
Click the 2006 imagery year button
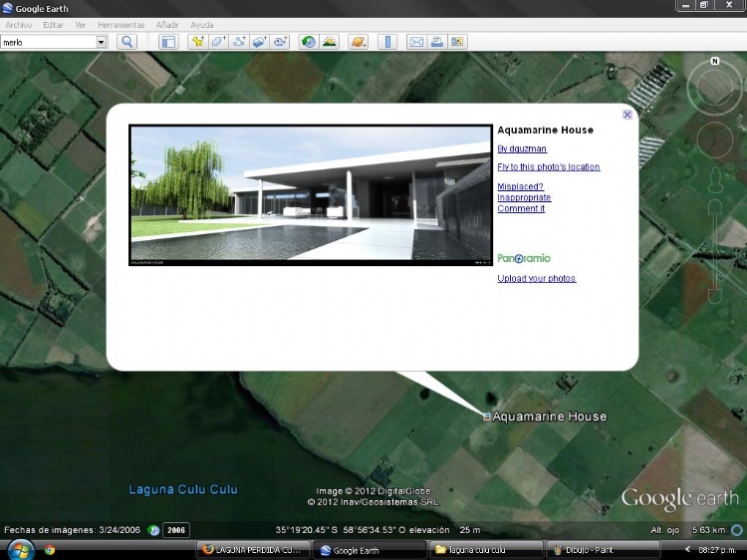(x=176, y=530)
